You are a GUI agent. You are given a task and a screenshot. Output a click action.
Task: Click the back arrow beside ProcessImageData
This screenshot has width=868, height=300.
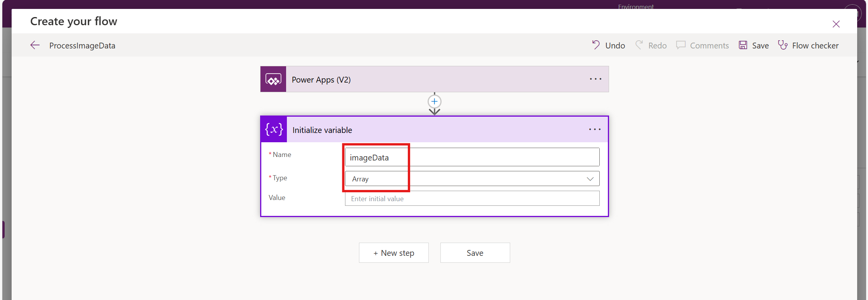point(35,45)
